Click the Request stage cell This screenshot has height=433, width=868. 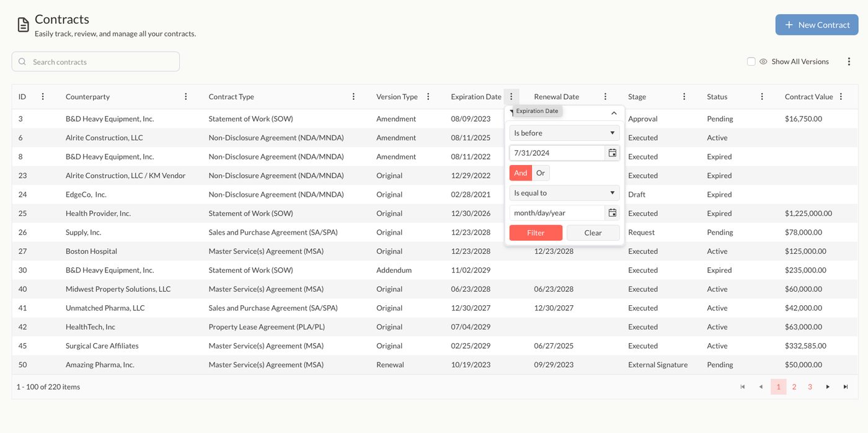click(641, 232)
